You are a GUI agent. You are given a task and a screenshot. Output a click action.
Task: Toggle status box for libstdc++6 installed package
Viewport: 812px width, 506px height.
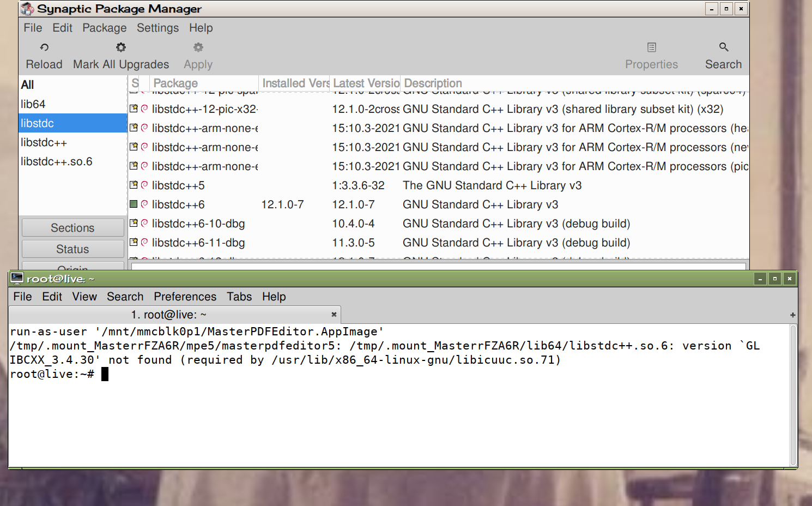(134, 204)
